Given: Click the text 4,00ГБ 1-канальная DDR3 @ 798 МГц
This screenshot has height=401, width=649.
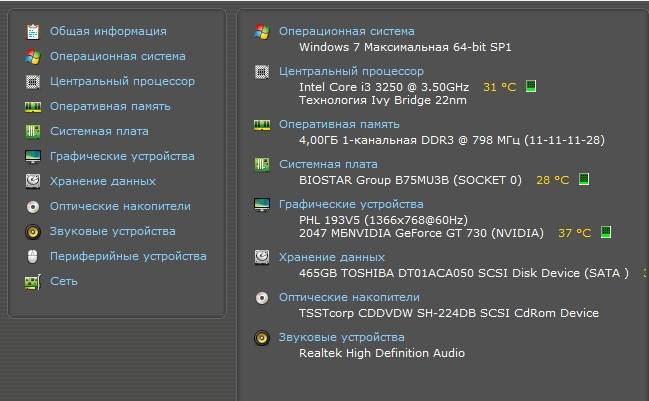Looking at the screenshot, I should [x=409, y=140].
